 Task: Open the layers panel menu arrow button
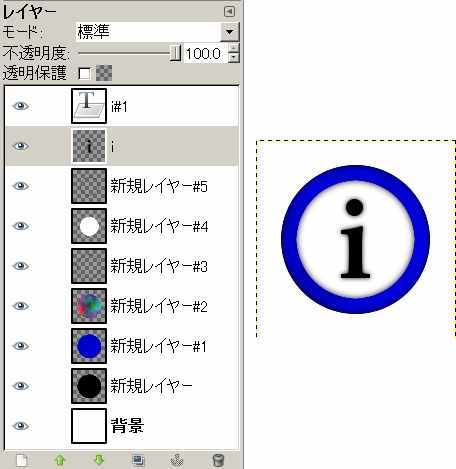[229, 12]
